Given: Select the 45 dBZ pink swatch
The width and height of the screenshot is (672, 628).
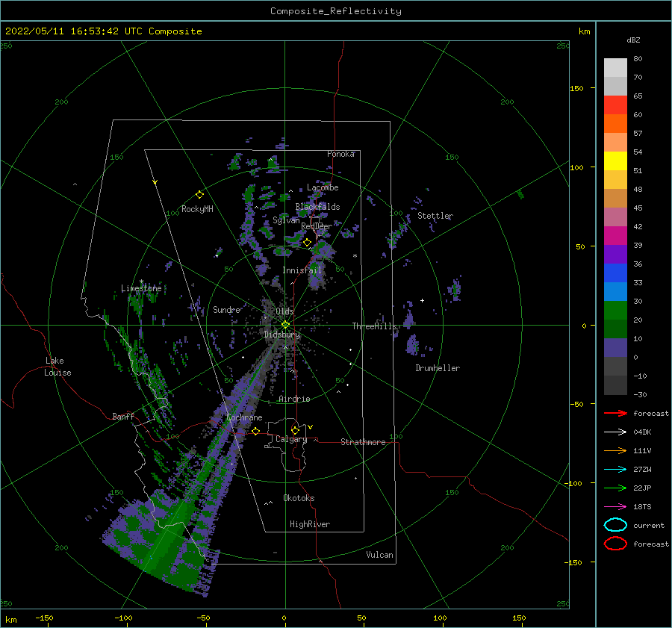Looking at the screenshot, I should [x=615, y=217].
